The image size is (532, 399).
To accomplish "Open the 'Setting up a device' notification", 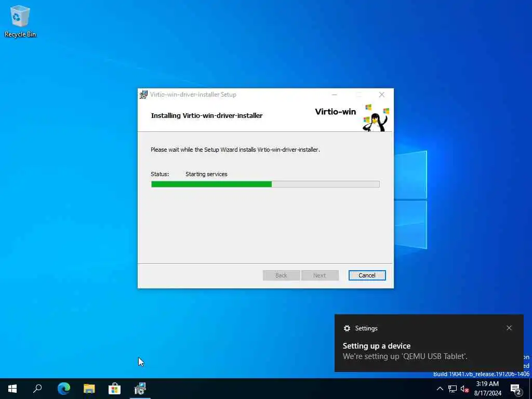I will (x=429, y=343).
